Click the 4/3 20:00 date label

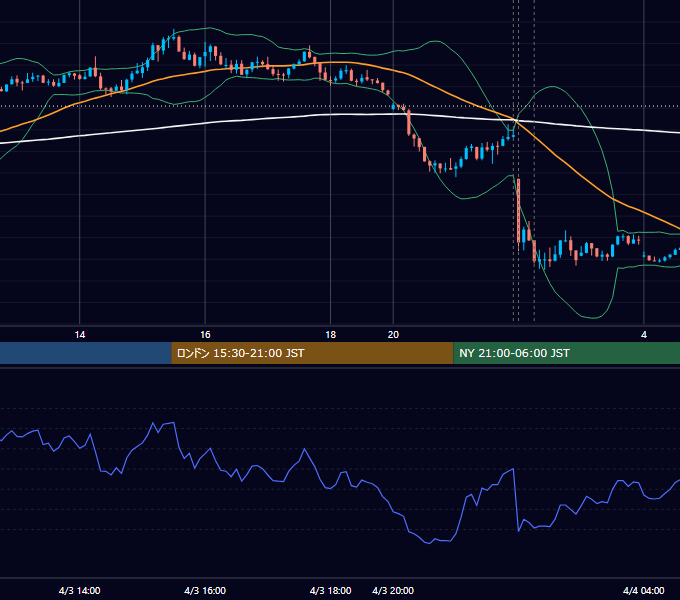[393, 590]
